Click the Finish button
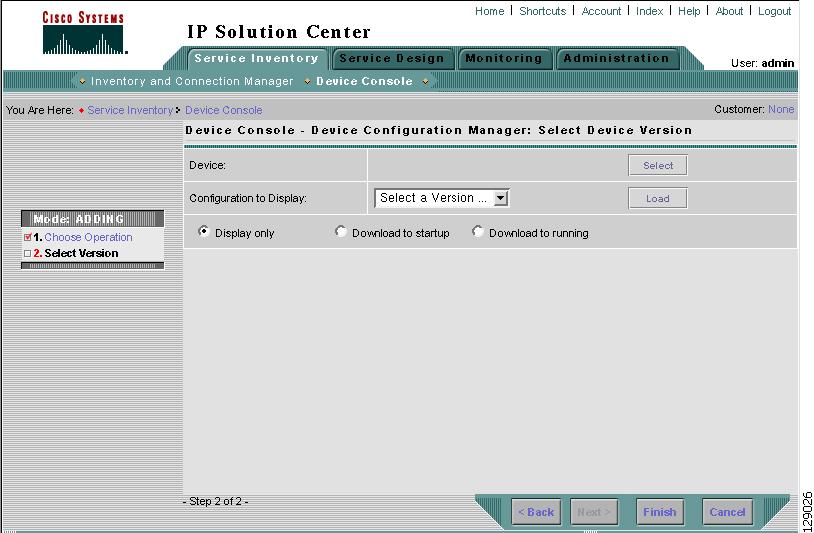 [x=659, y=512]
